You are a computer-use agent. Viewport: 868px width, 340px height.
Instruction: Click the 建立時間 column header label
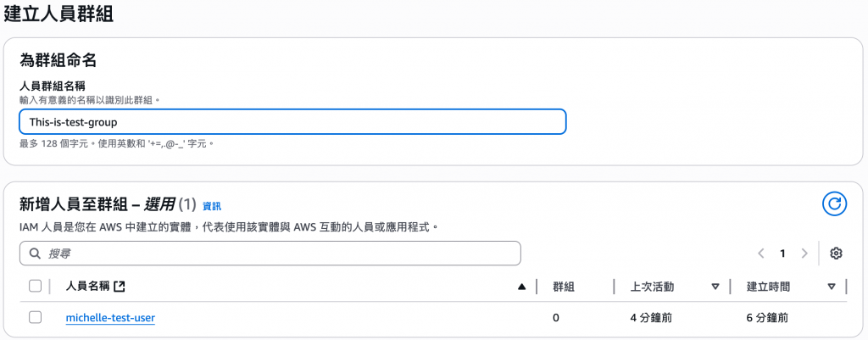[769, 287]
